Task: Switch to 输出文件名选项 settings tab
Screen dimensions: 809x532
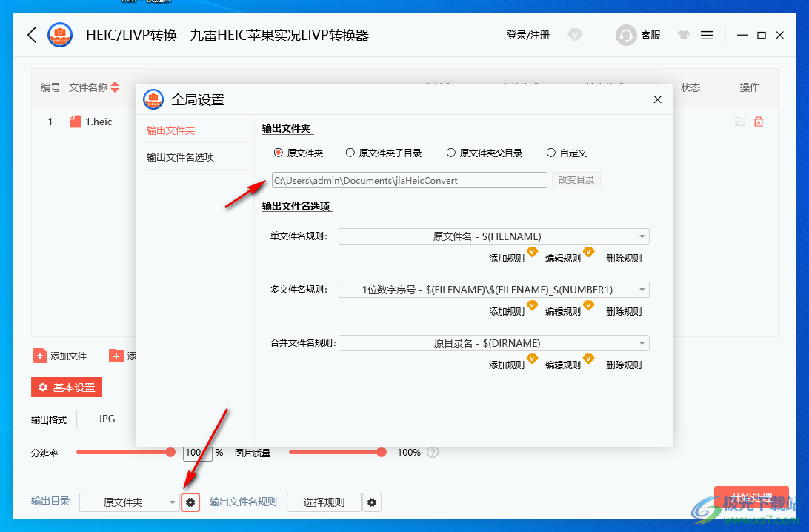Action: [x=180, y=157]
